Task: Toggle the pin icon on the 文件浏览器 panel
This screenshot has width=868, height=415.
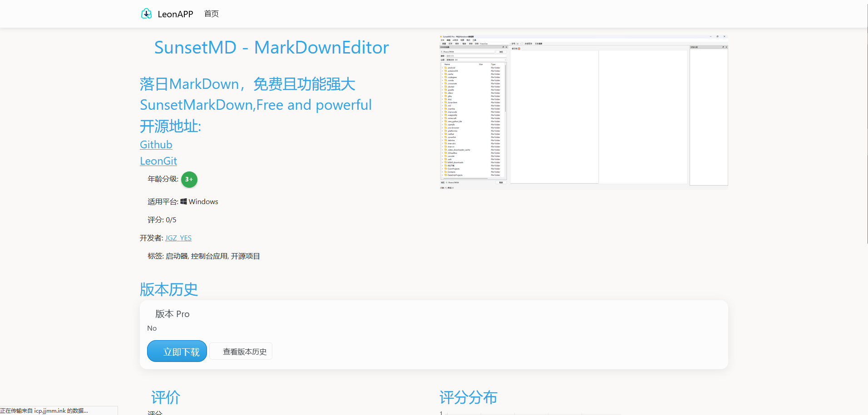Action: coord(503,47)
